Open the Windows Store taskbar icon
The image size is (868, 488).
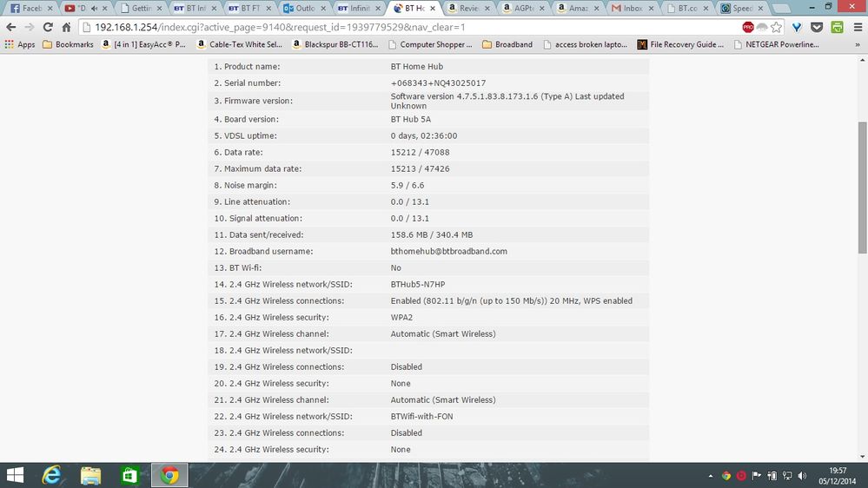(x=129, y=475)
